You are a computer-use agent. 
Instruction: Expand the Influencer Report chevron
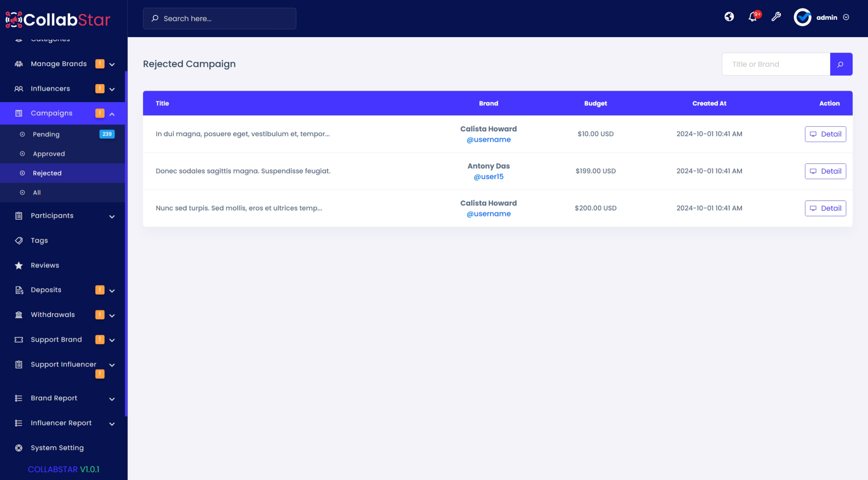112,424
